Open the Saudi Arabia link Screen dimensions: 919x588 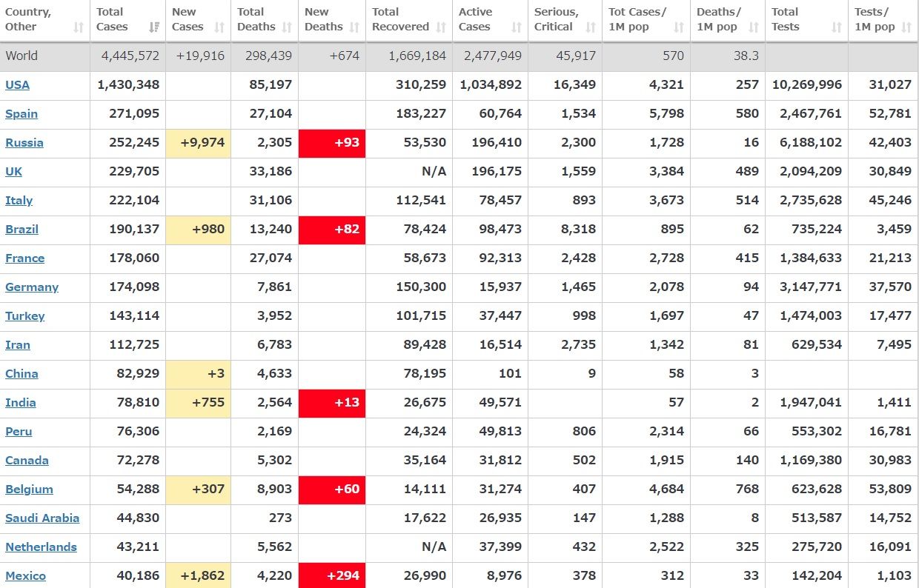pyautogui.click(x=42, y=518)
